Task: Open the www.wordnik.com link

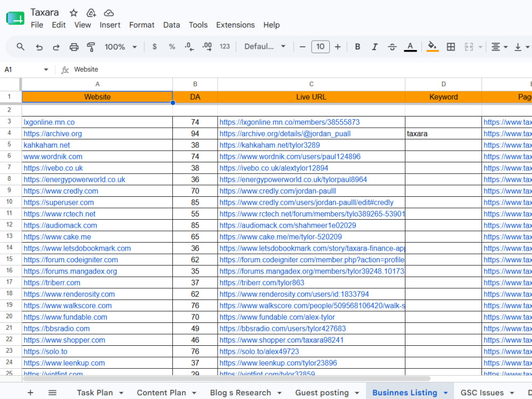Action: [53, 157]
